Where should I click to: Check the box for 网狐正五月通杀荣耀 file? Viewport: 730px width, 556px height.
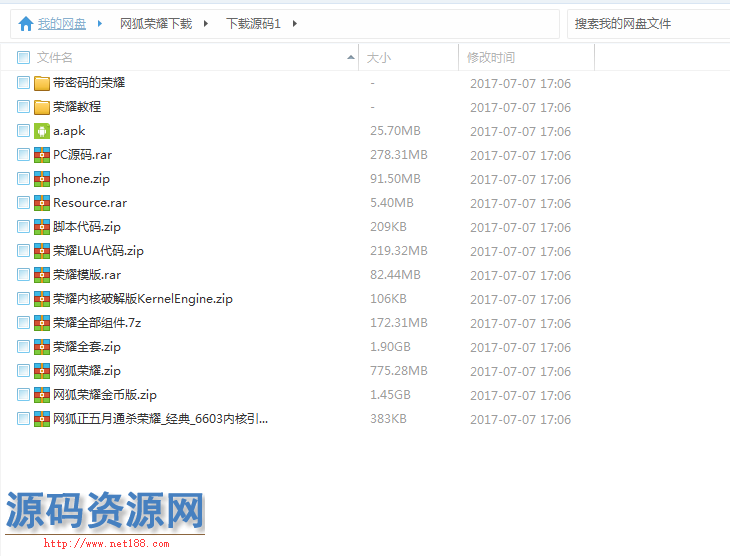(x=23, y=419)
